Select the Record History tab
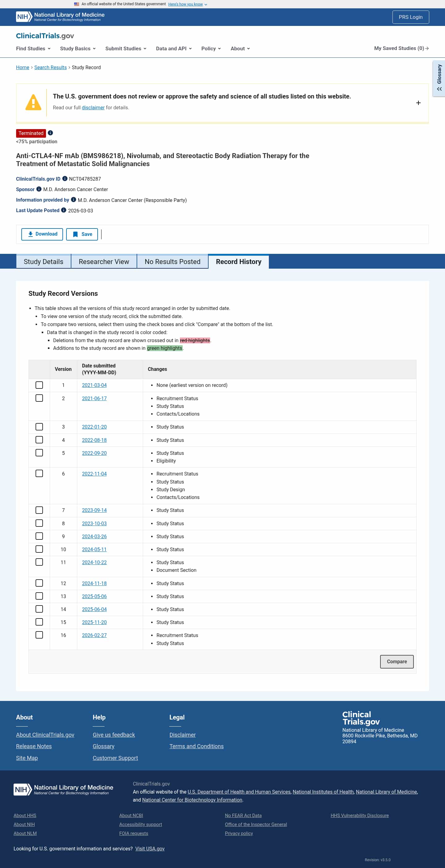Image resolution: width=445 pixels, height=868 pixels. (239, 262)
